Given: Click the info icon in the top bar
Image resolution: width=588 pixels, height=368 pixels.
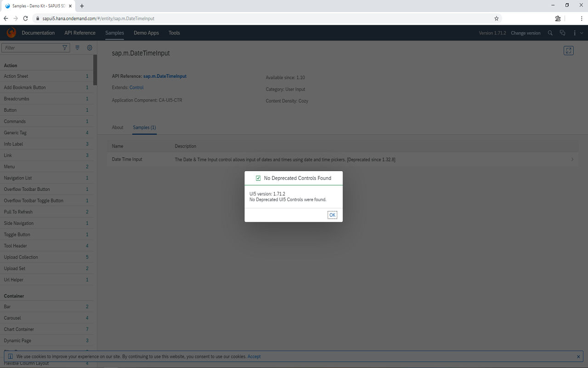Looking at the screenshot, I should point(574,33).
